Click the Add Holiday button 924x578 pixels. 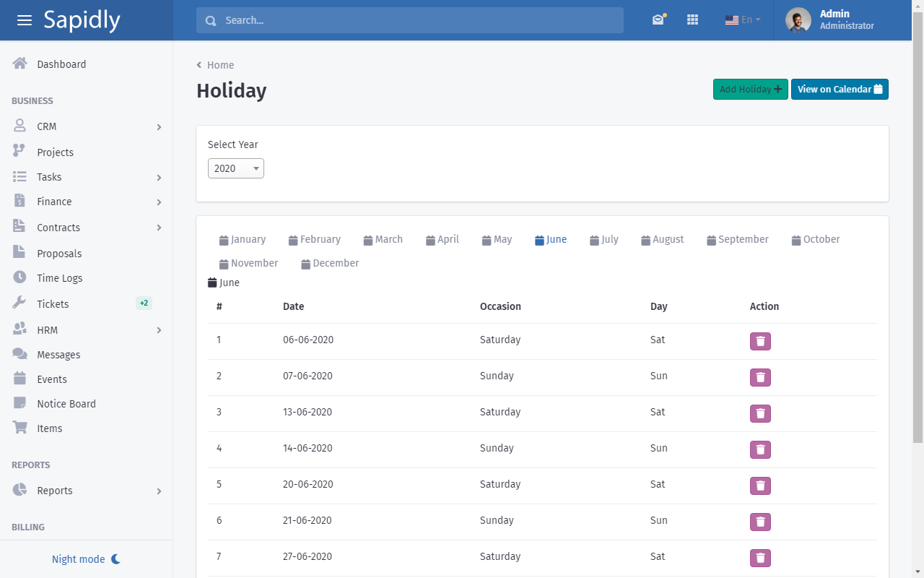(750, 90)
